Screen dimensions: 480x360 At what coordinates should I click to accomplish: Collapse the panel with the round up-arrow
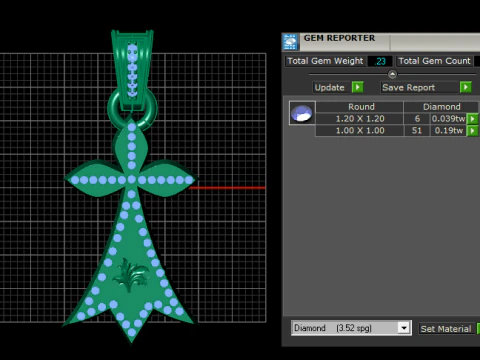(392, 74)
